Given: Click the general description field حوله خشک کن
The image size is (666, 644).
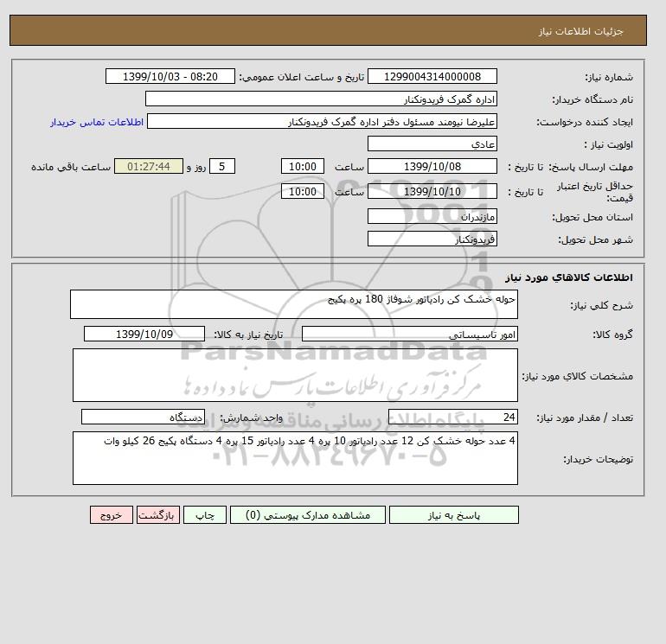Looking at the screenshot, I should [x=294, y=304].
